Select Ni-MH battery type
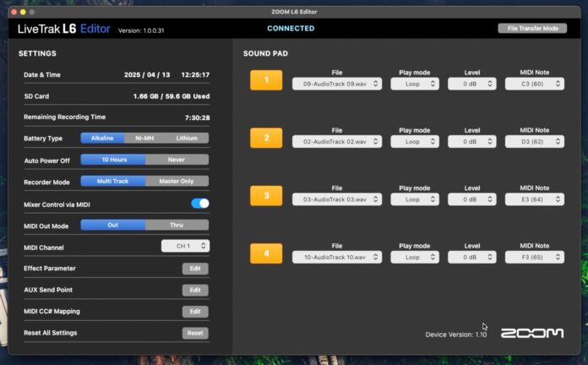Screen dimensions: 588x365 tap(144, 138)
